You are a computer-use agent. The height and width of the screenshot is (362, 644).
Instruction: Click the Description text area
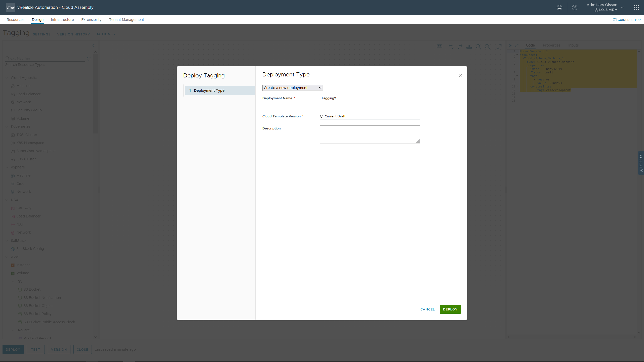pyautogui.click(x=370, y=134)
